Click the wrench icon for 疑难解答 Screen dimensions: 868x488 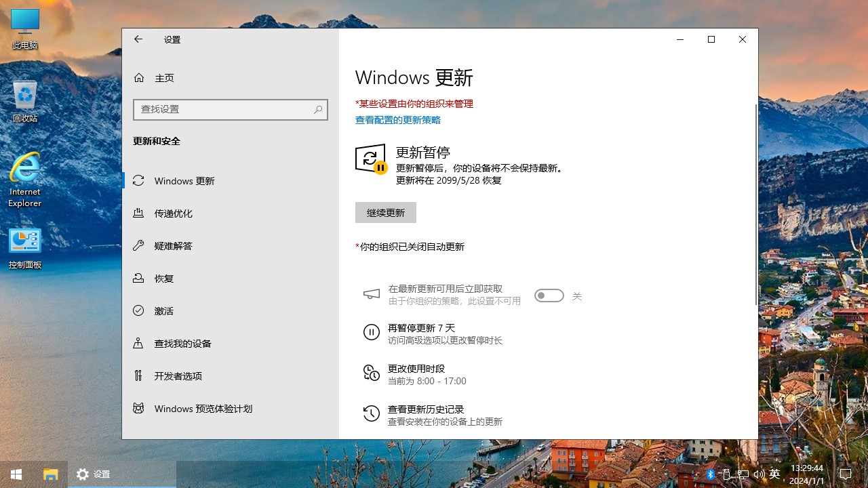click(x=138, y=245)
